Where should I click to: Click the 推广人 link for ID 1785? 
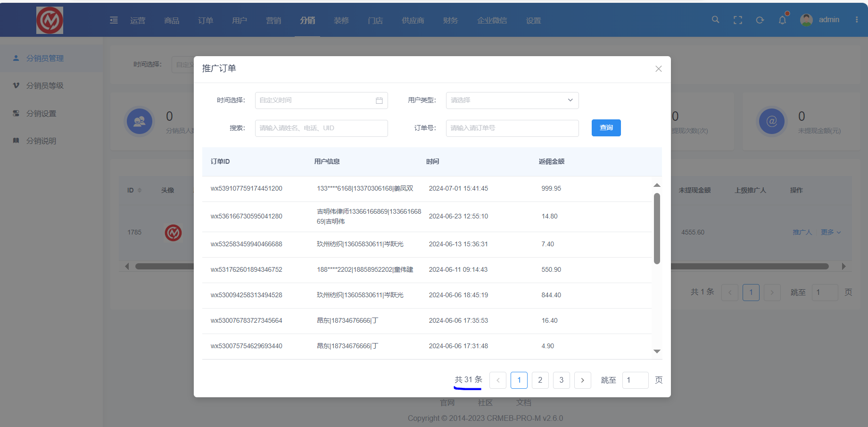(802, 232)
